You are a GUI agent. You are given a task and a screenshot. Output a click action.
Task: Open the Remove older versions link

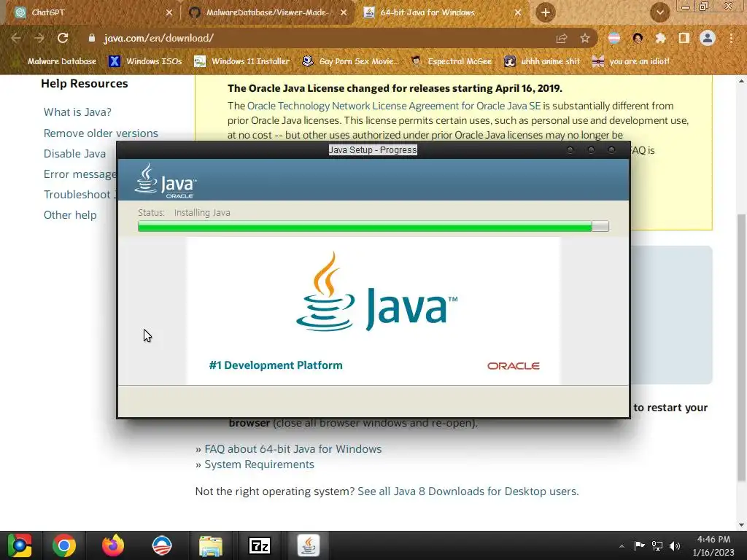point(101,133)
